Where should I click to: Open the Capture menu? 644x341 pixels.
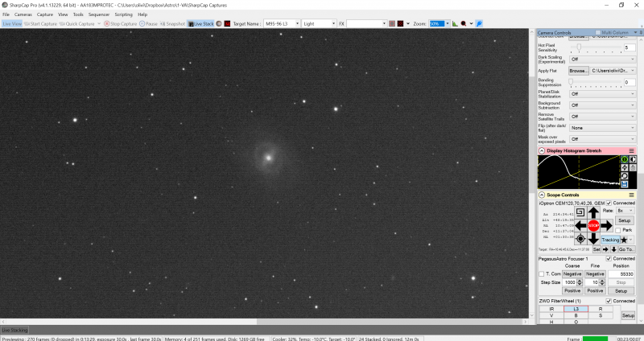[45, 14]
